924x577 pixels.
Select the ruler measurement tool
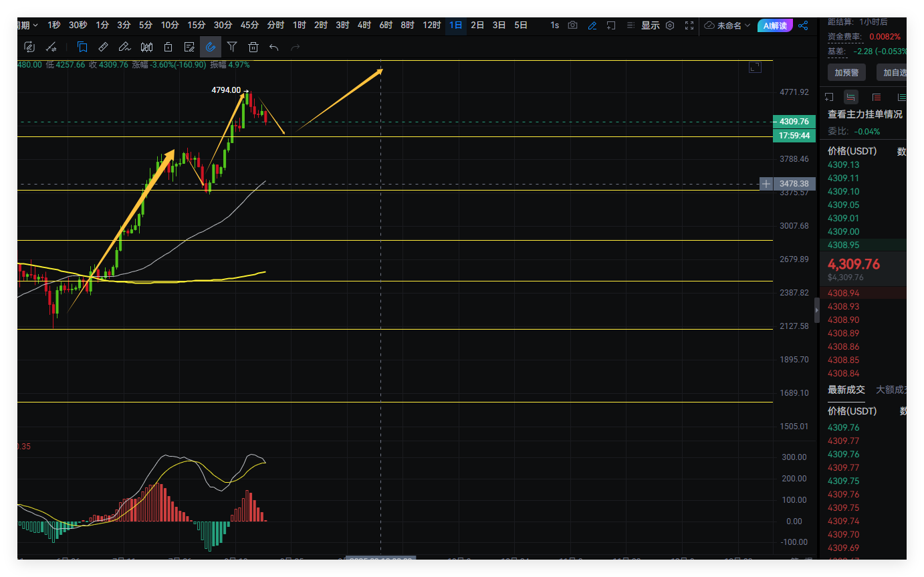103,47
